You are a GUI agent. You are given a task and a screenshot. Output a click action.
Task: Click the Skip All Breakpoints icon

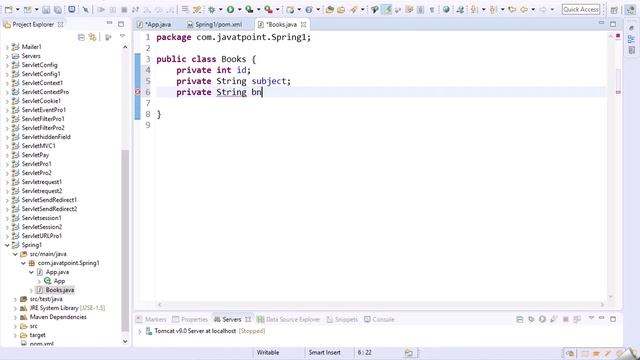click(85, 9)
